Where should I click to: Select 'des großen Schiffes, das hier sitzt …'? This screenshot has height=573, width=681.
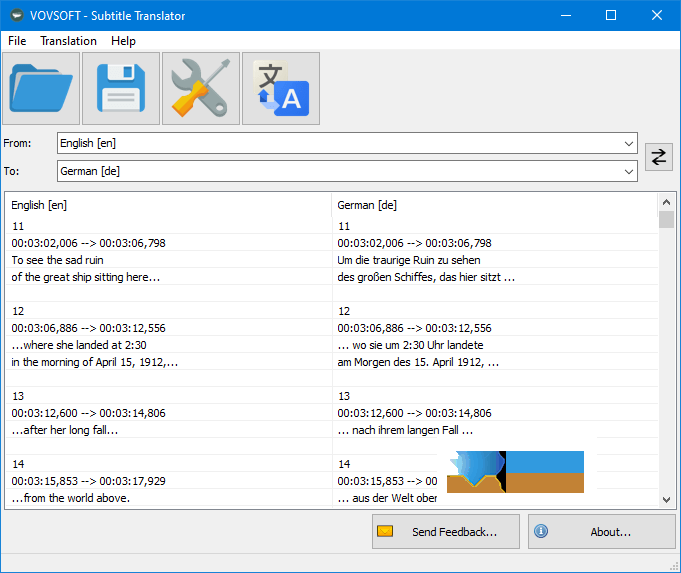point(426,277)
